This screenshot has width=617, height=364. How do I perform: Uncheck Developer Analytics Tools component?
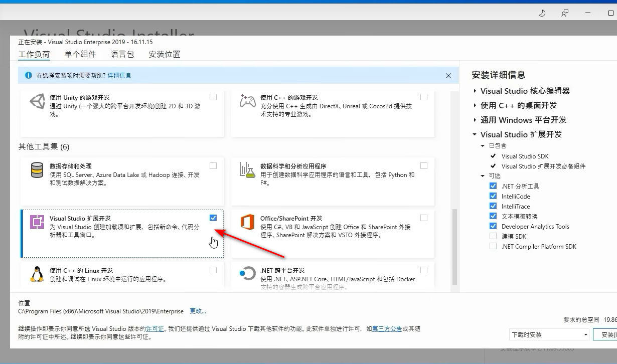493,226
